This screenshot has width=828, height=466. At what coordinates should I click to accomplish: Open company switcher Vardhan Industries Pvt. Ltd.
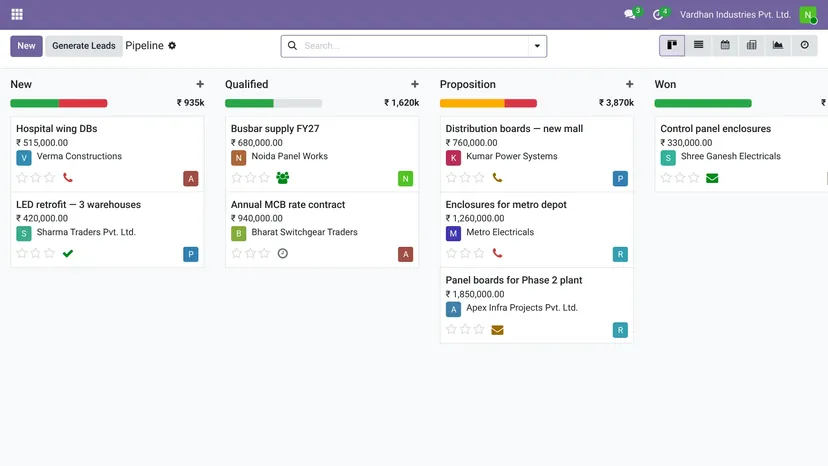(735, 15)
